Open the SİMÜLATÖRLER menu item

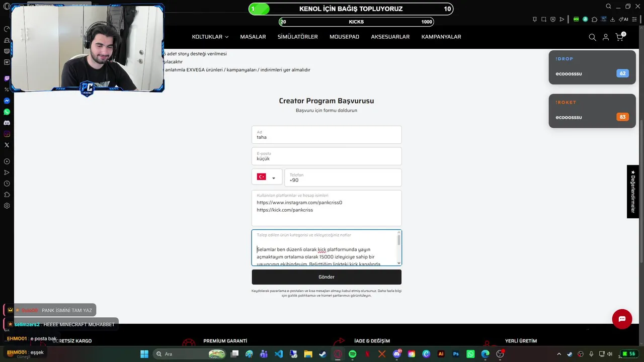pyautogui.click(x=298, y=37)
